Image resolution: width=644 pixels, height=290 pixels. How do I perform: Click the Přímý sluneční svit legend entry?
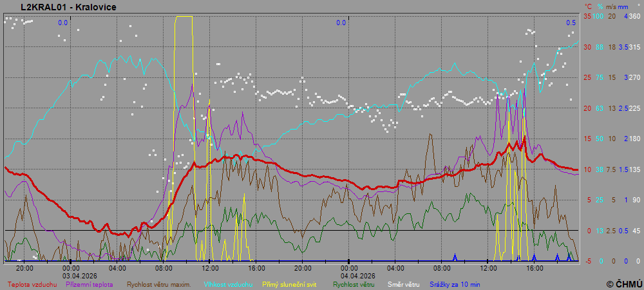pos(289,284)
